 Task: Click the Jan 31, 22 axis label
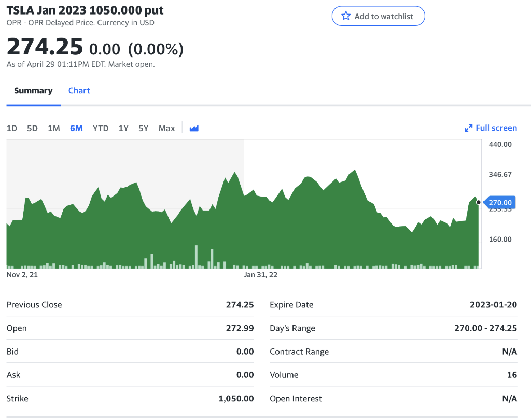[261, 275]
